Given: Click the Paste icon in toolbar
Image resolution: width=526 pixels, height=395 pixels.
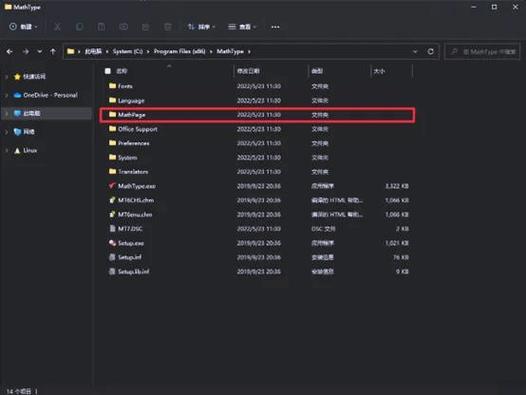Looking at the screenshot, I should pos(101,27).
